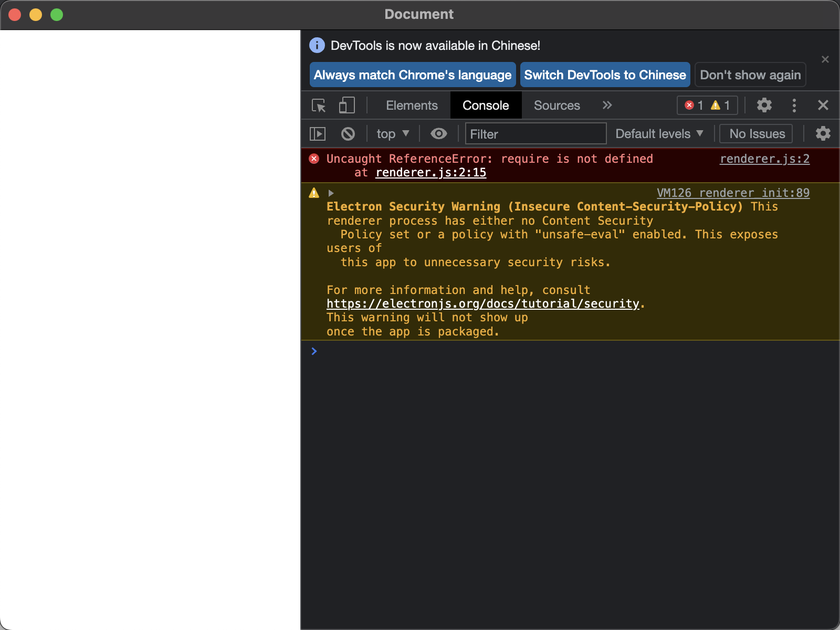This screenshot has height=630, width=840.
Task: Expand more tabs chevron
Action: click(607, 105)
